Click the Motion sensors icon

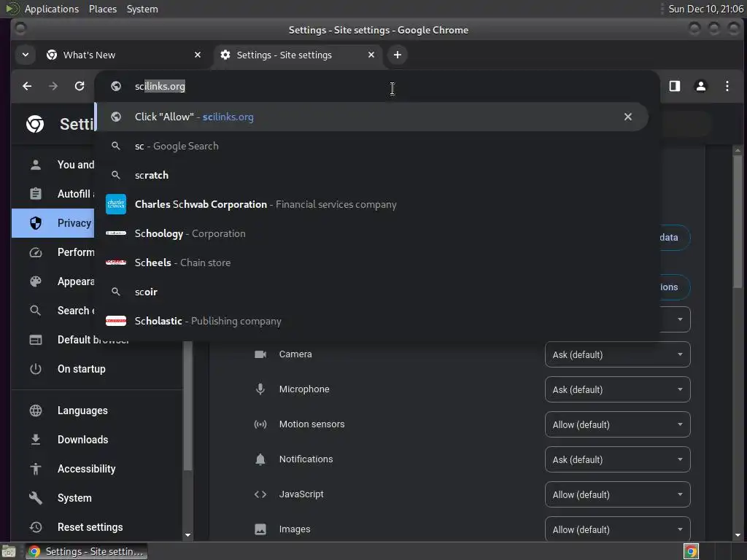point(260,424)
